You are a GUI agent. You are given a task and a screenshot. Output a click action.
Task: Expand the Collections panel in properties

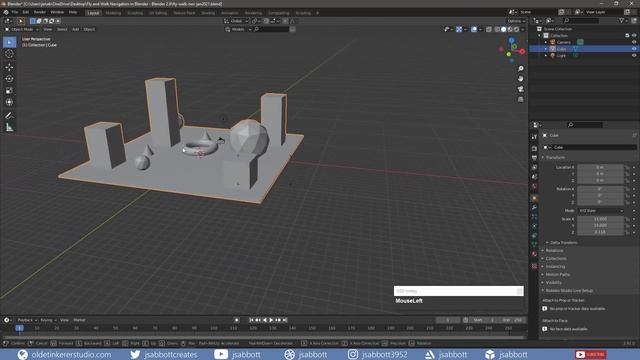coord(556,258)
